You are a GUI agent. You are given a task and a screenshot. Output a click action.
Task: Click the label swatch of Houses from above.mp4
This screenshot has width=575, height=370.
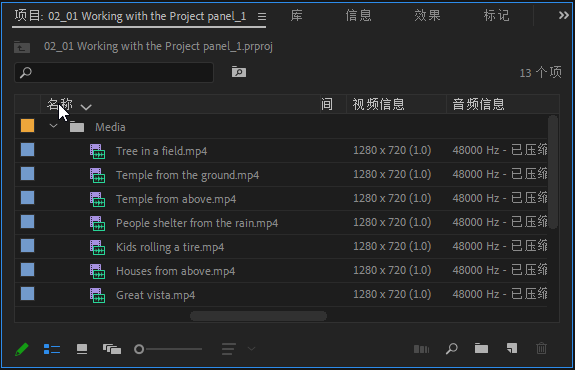(28, 270)
